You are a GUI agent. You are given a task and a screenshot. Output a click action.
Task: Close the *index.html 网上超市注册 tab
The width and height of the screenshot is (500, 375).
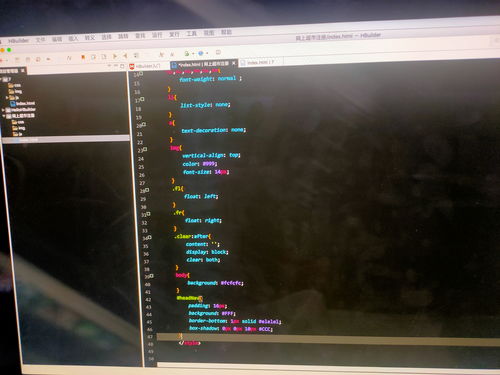coord(234,63)
